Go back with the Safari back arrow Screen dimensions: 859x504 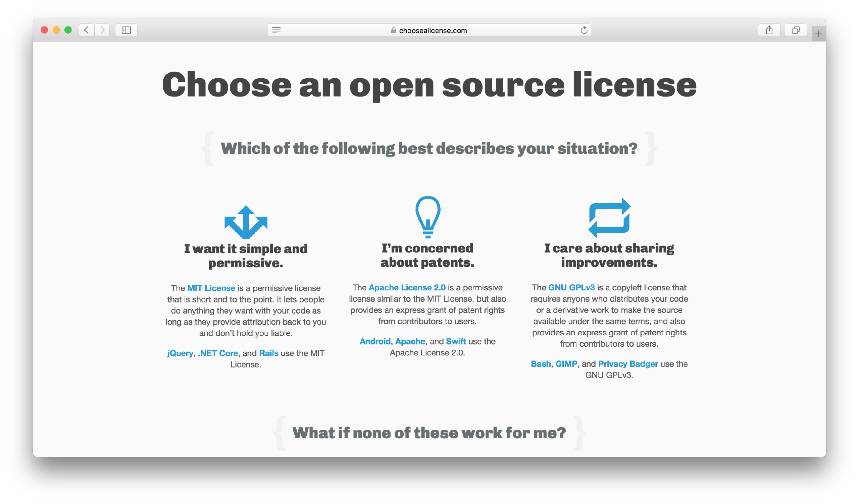[x=87, y=30]
